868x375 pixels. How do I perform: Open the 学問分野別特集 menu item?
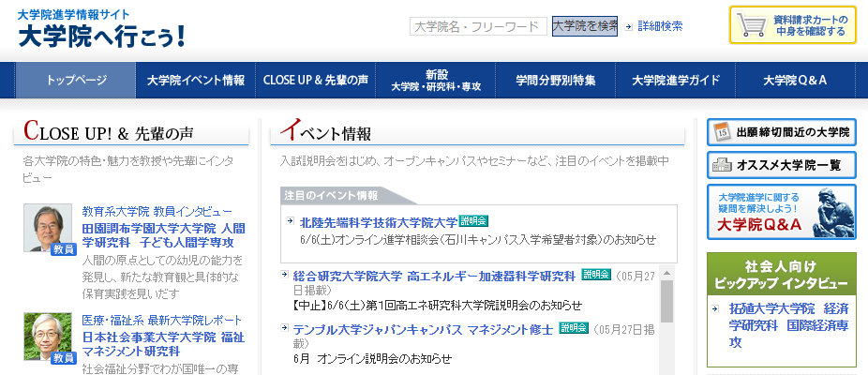coord(555,81)
